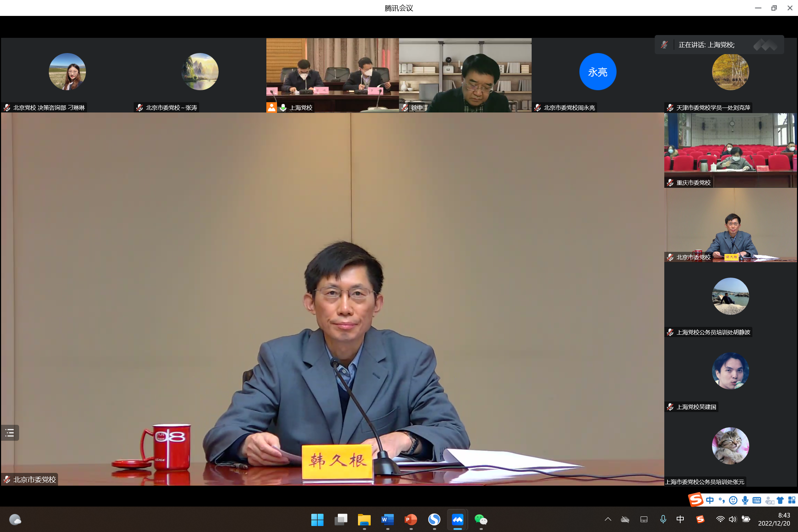The image size is (798, 532).
Task: Select the 重庆市委党校 video thumbnail
Action: 730,150
